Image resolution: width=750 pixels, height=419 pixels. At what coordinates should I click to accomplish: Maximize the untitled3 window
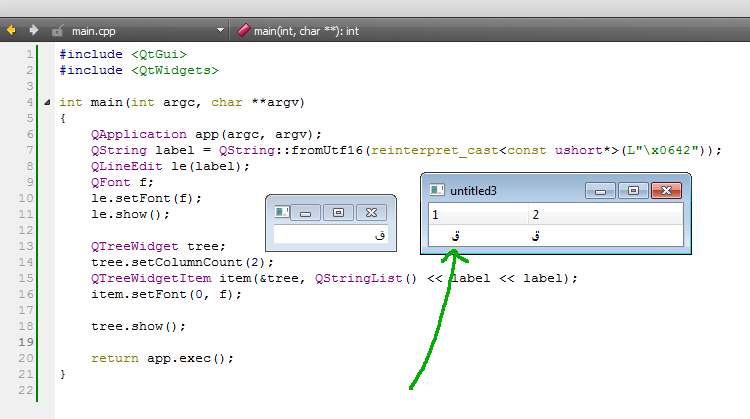(632, 190)
